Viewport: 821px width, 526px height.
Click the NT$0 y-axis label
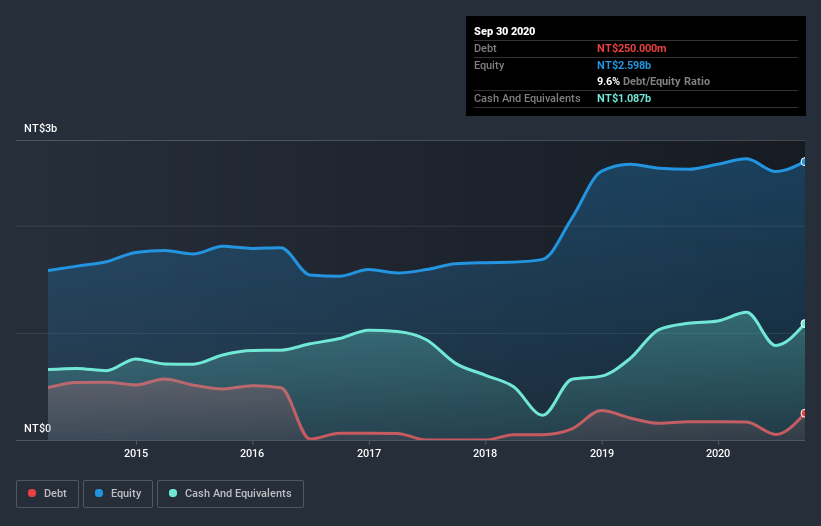point(38,428)
